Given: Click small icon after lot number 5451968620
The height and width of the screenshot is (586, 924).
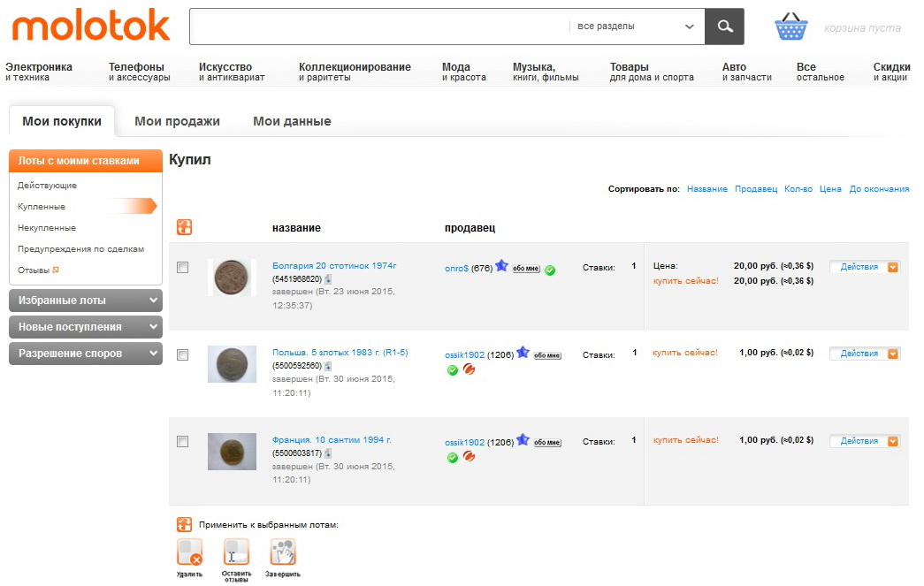Looking at the screenshot, I should tap(328, 279).
